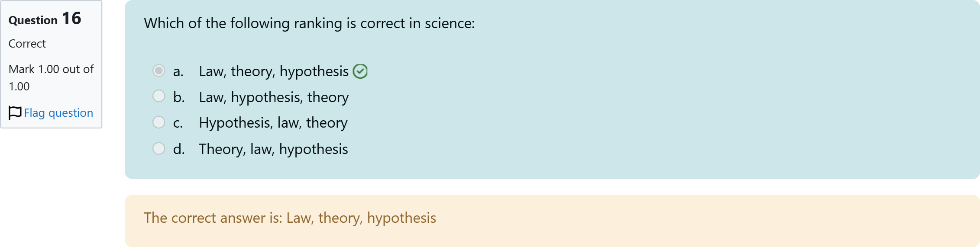Viewport: 980px width, 247px height.
Task: Click the answer text "Law, theory, hypothesis" in option a
Action: tap(274, 71)
